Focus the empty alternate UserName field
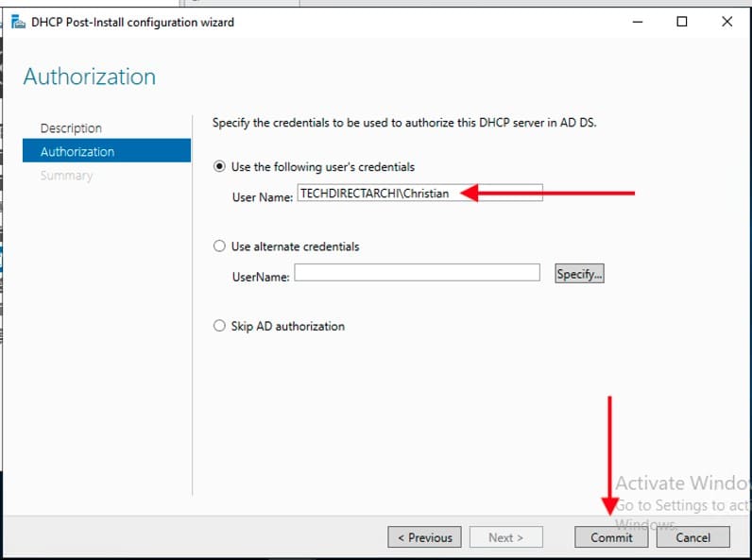The height and width of the screenshot is (560, 752). (x=417, y=273)
